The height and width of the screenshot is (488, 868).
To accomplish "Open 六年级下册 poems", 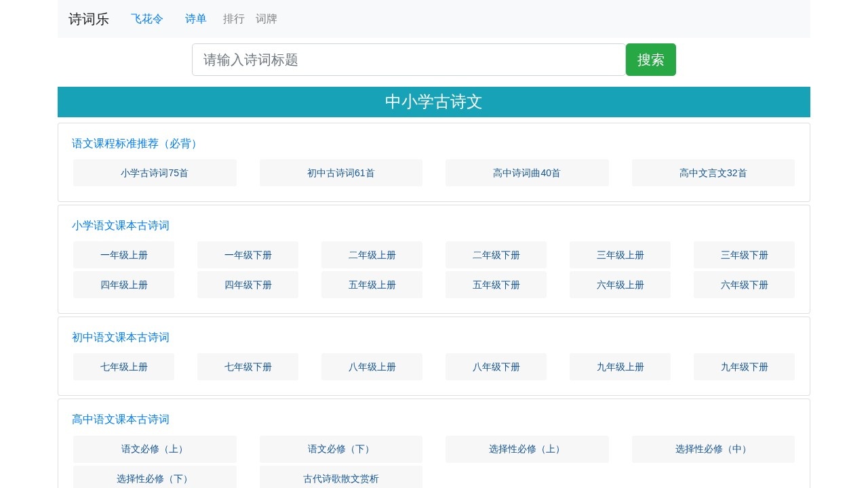I will [x=744, y=285].
